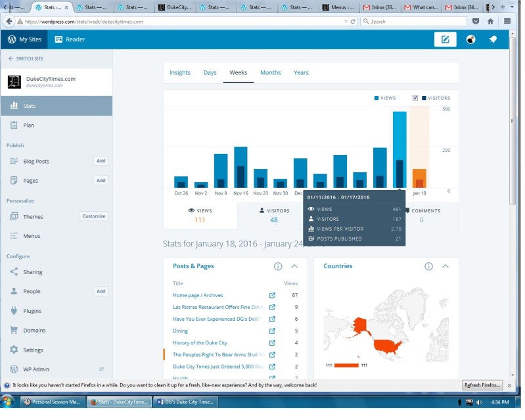525x420 pixels.
Task: Click the Refresh Firefox button
Action: pyautogui.click(x=482, y=385)
